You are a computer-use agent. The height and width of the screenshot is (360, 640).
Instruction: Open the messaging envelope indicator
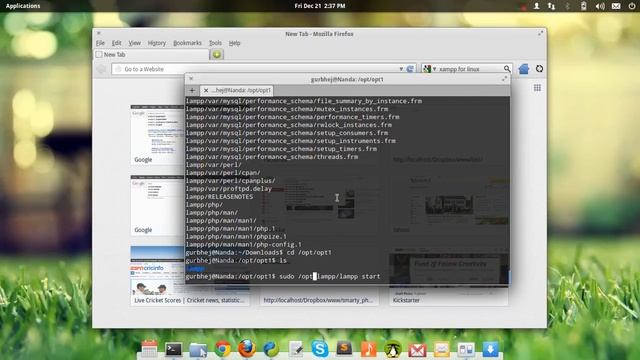616,6
